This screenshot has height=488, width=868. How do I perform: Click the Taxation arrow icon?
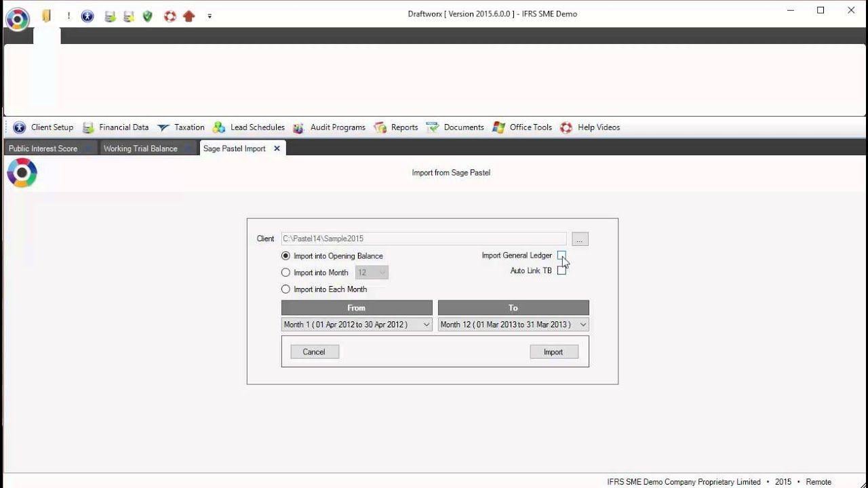point(163,127)
